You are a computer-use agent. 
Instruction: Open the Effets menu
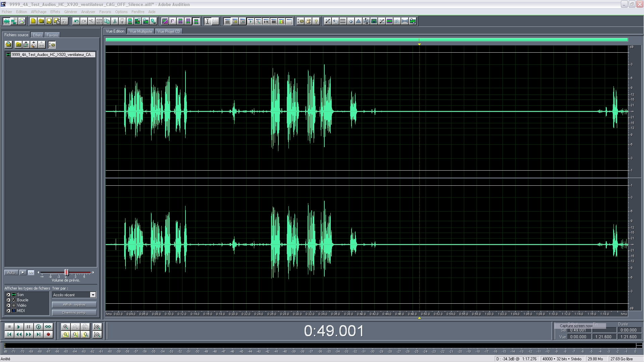coord(55,12)
